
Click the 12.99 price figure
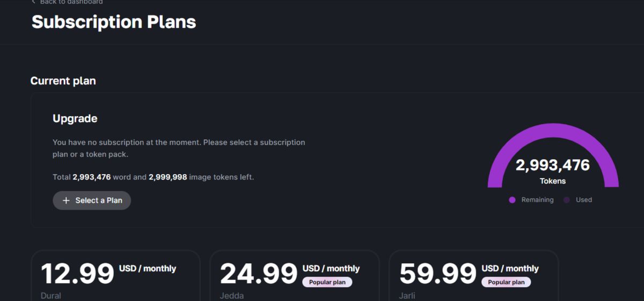(x=78, y=274)
